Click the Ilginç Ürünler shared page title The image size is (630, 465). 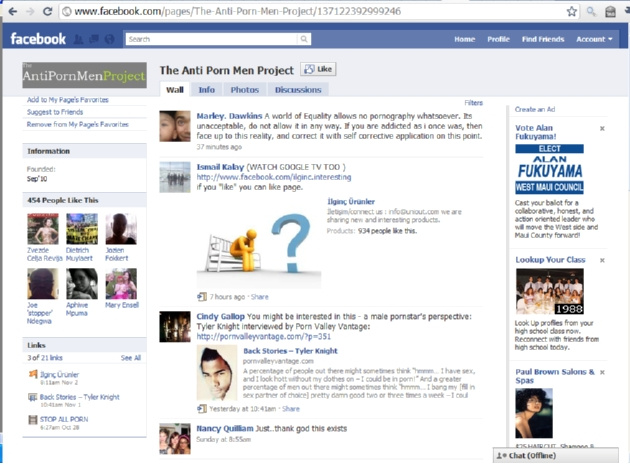click(x=351, y=202)
